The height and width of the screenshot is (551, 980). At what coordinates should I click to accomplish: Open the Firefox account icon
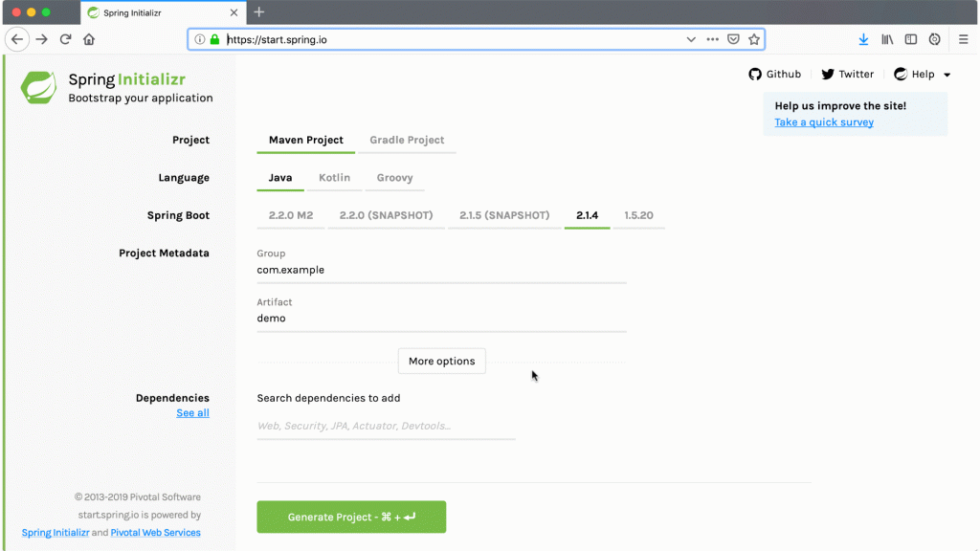pos(934,39)
